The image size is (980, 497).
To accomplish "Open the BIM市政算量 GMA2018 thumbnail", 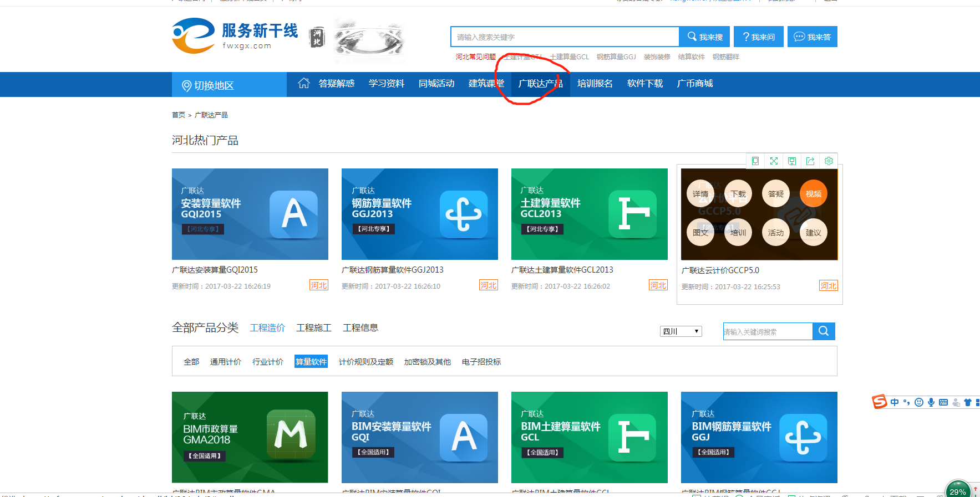I will coord(250,437).
